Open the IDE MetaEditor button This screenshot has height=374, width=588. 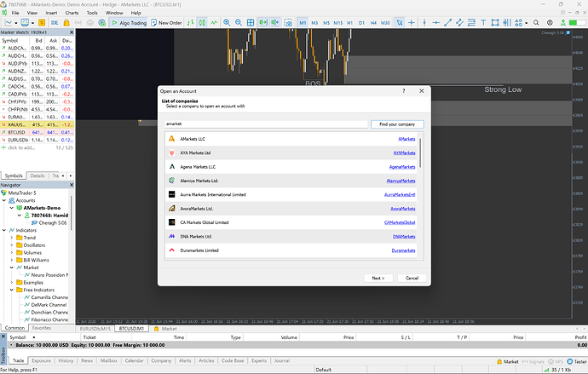pyautogui.click(x=55, y=23)
